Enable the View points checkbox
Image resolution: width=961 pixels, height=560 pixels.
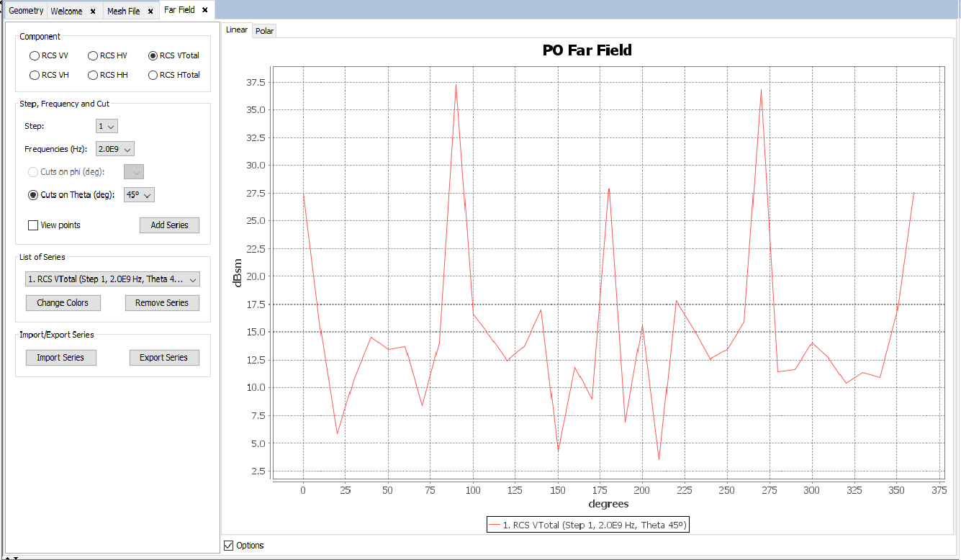33,225
